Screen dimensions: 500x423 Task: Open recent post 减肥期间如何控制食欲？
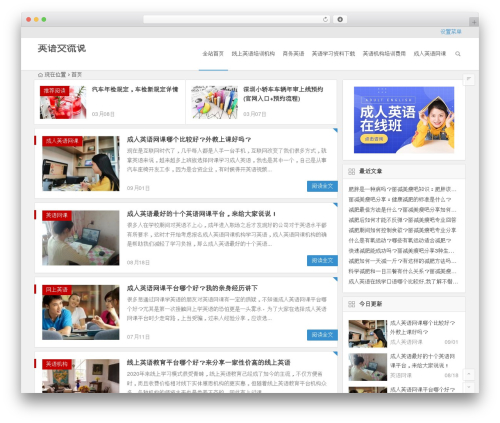[x=402, y=230]
